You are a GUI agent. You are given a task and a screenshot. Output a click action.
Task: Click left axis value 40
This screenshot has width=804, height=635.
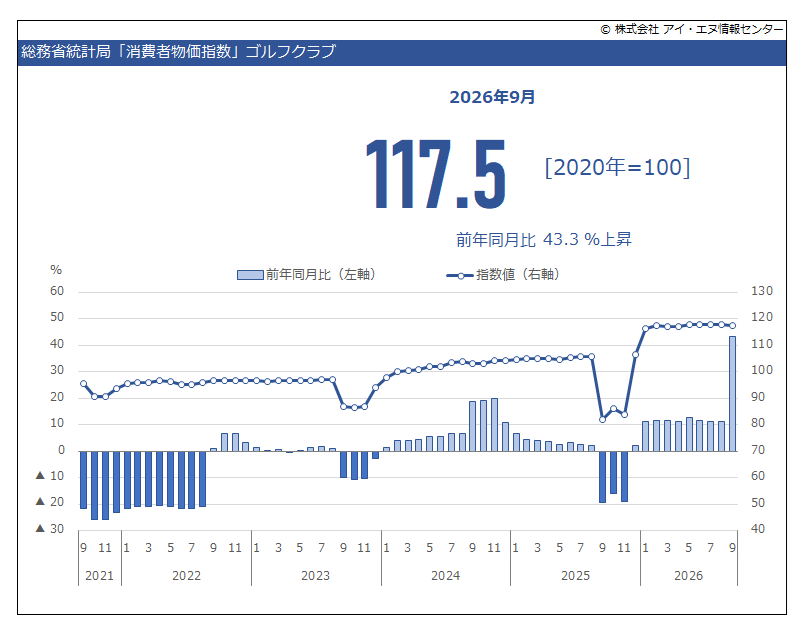pos(57,344)
